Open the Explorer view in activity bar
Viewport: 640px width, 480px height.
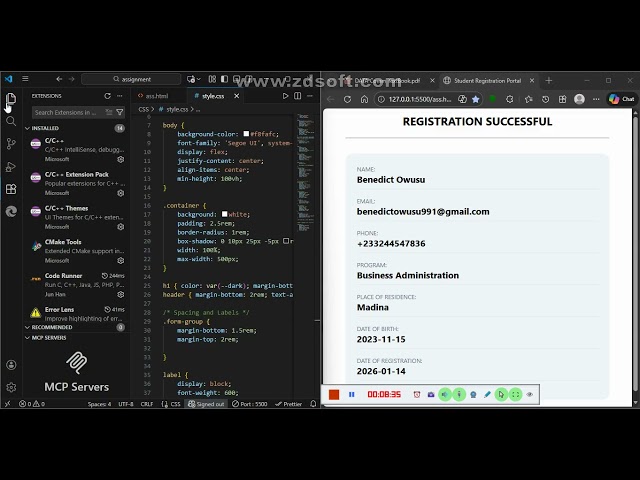(11, 100)
